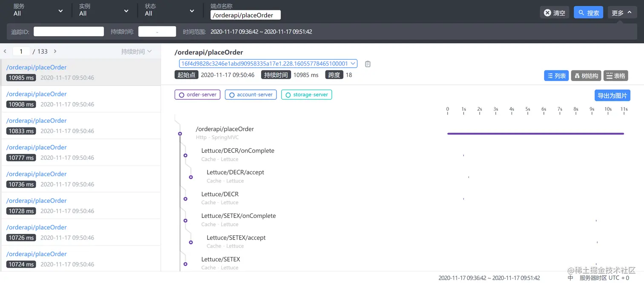644x283 pixels.
Task: Switch to 列表 list view
Action: pyautogui.click(x=557, y=75)
